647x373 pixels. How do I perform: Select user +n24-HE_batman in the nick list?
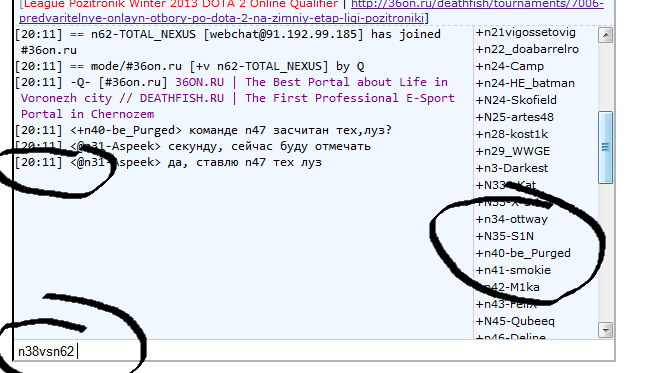point(525,83)
